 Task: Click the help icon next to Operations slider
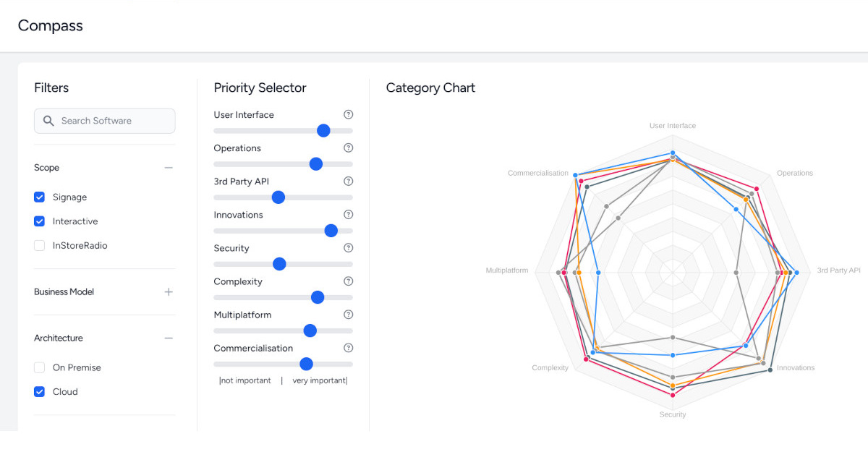coord(348,148)
